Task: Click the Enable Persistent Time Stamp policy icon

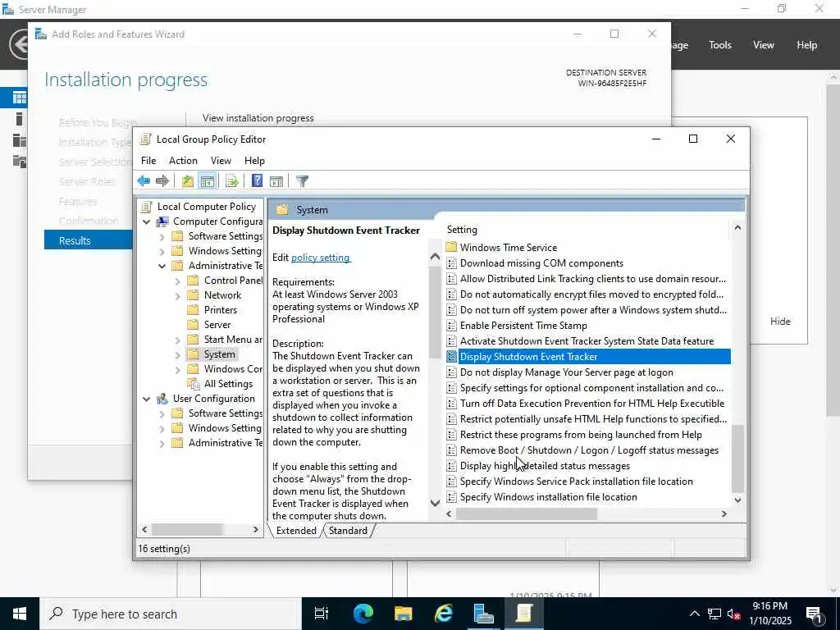Action: [452, 325]
